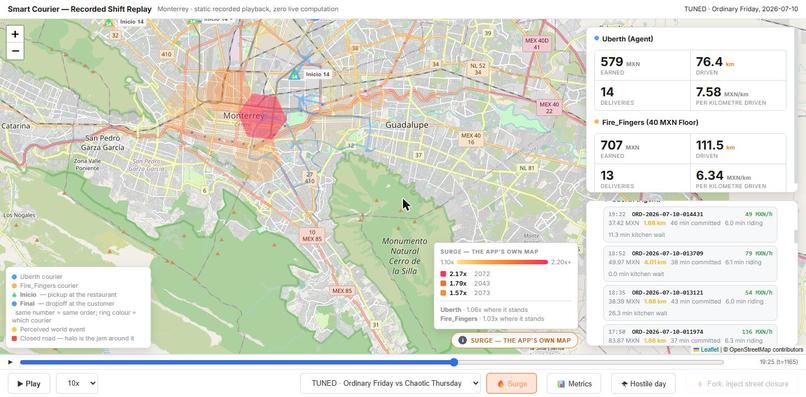Screen dimensions: 806x397
Task: Click the 1.57x surge colour swatch
Action: [x=444, y=293]
